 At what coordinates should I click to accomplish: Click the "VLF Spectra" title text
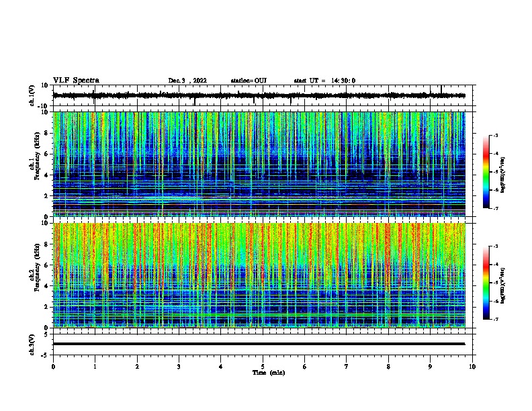(x=76, y=81)
